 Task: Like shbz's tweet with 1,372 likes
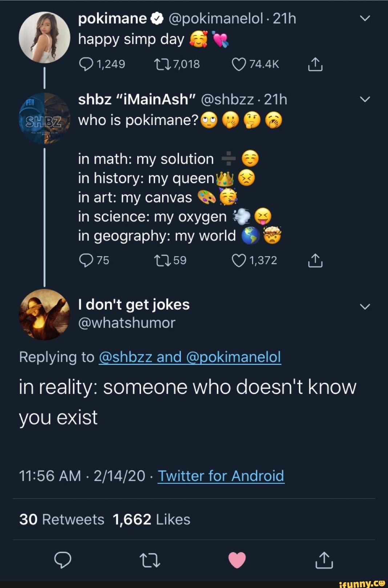coord(239,260)
